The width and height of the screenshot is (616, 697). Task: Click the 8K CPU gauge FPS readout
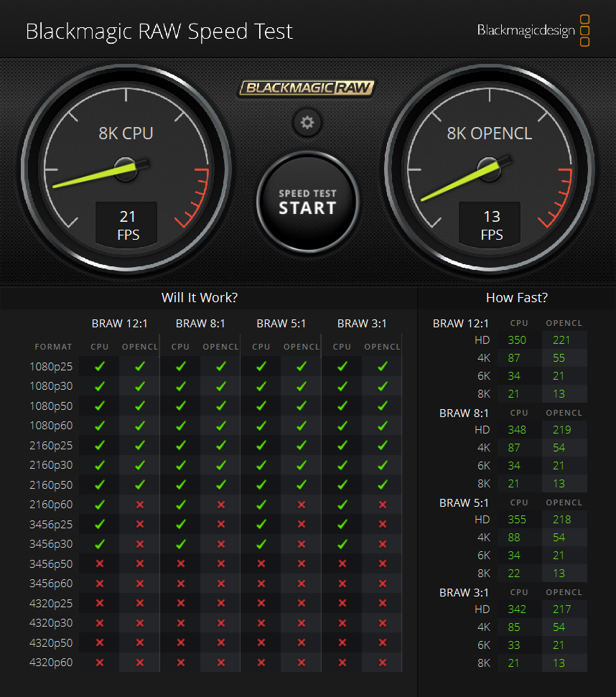point(128,225)
